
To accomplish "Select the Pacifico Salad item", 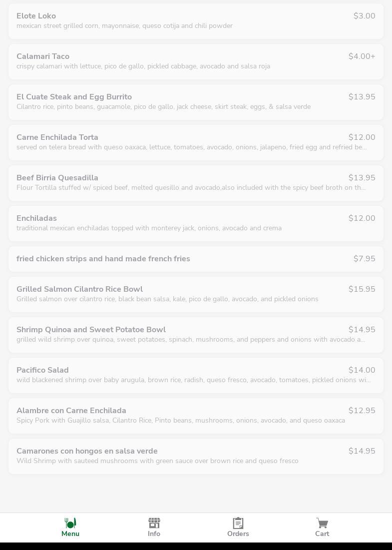I will click(196, 375).
